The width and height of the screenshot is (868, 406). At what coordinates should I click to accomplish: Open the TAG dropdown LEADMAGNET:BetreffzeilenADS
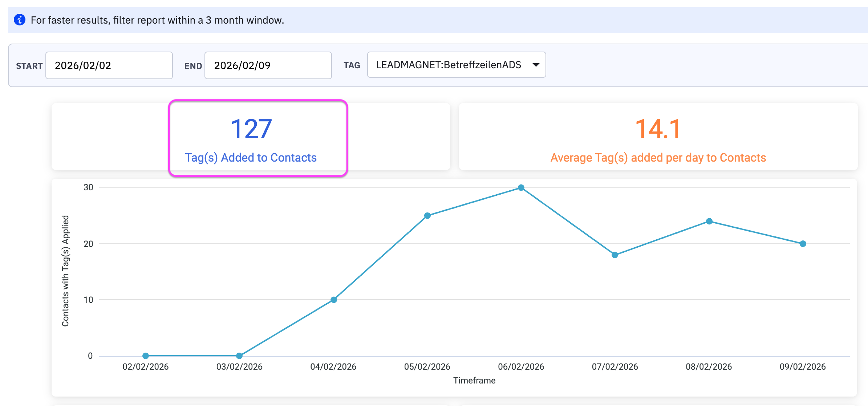point(457,65)
